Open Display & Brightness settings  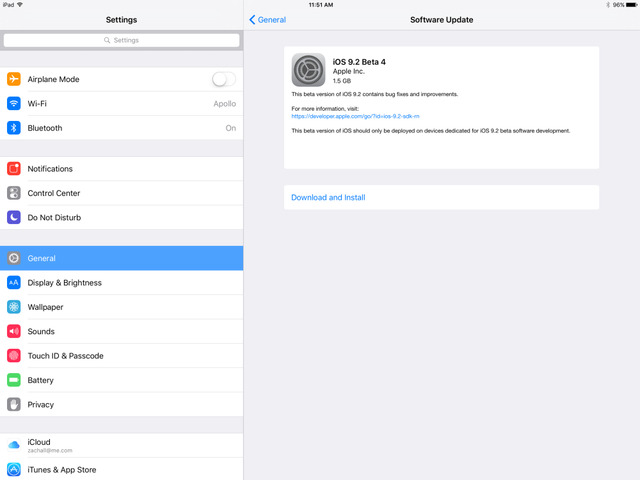122,282
